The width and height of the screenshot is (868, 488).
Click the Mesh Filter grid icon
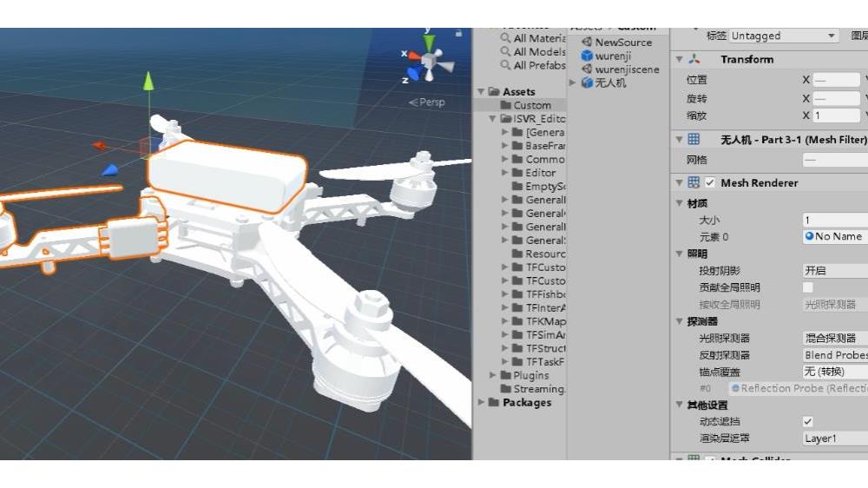tap(694, 139)
